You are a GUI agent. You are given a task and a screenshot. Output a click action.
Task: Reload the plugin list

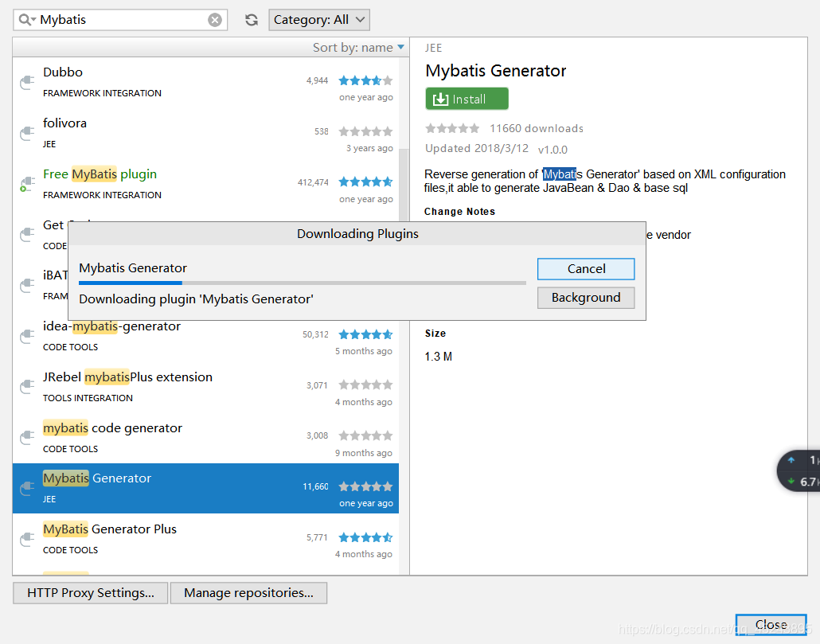click(252, 20)
